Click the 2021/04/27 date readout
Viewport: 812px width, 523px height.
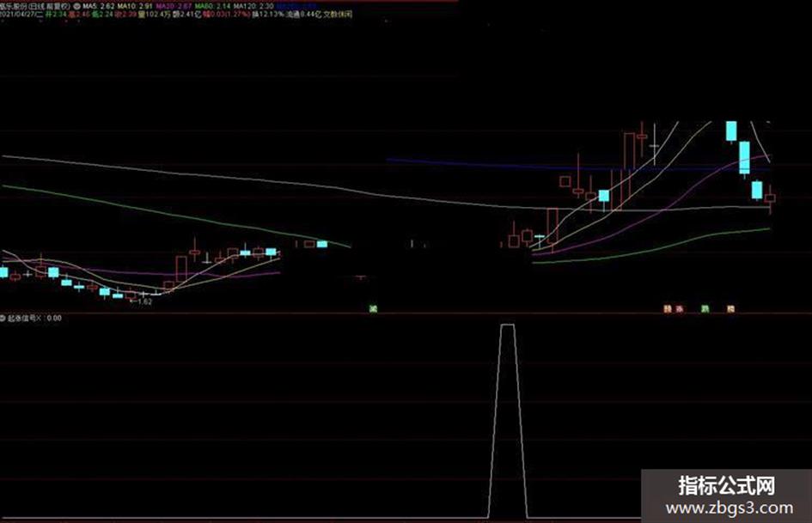click(x=21, y=15)
